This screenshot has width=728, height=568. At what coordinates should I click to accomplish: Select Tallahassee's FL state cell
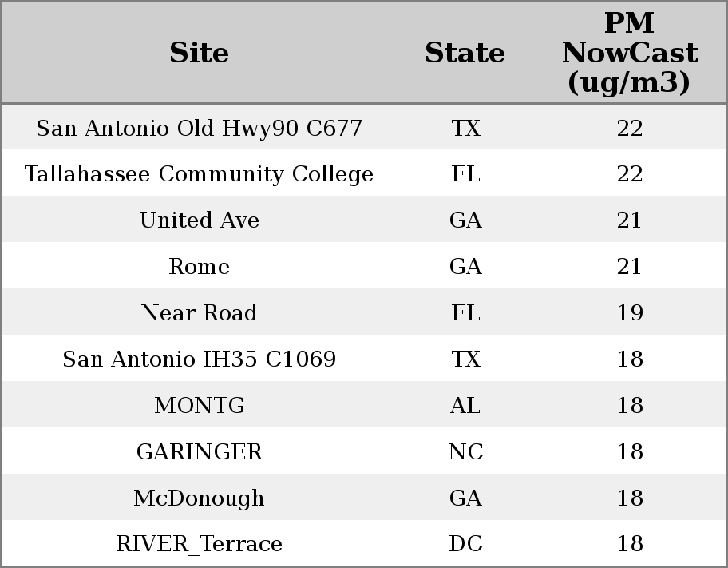pyautogui.click(x=465, y=174)
